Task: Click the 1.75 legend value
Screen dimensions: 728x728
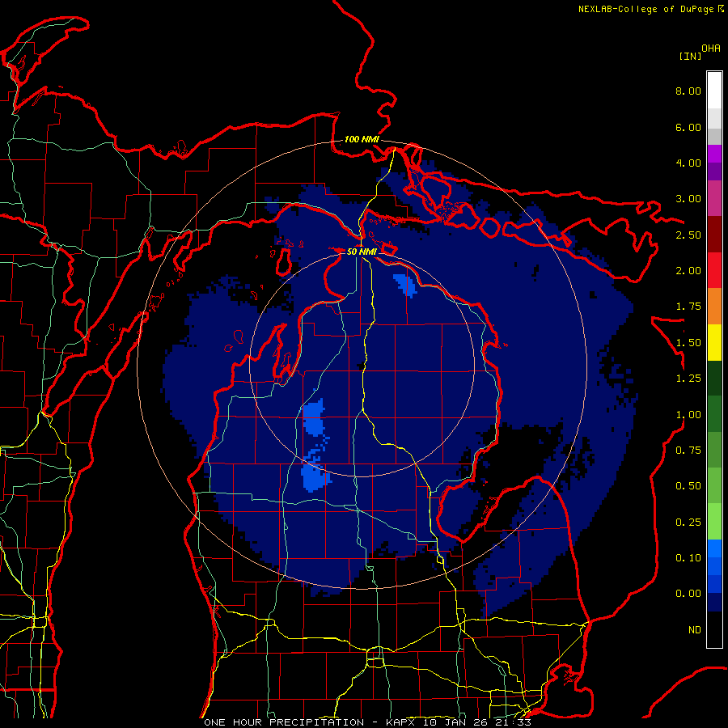Action: [688, 307]
